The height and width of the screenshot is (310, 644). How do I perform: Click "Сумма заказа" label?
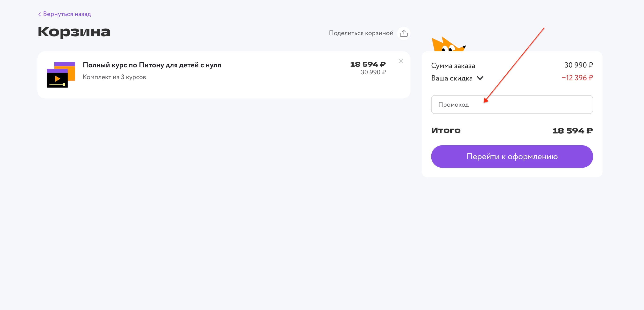pyautogui.click(x=453, y=66)
